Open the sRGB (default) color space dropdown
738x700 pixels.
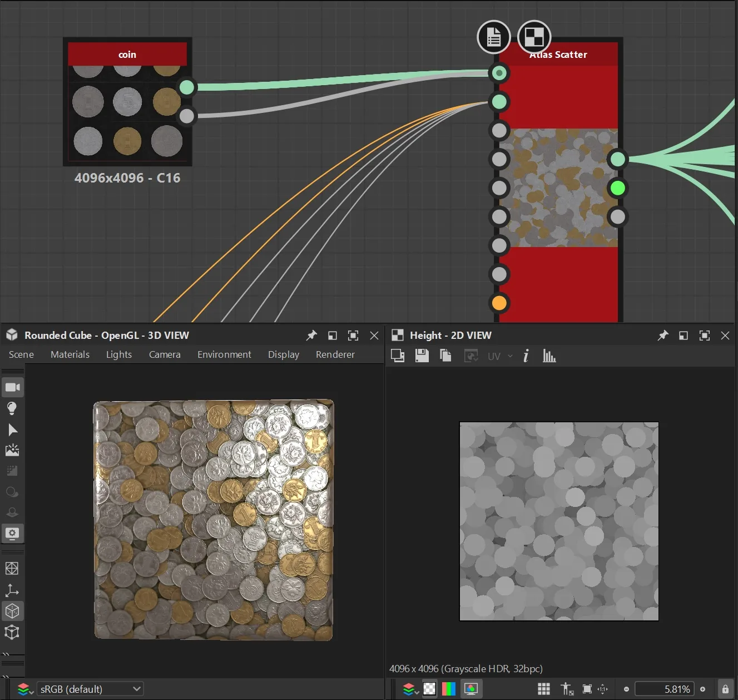pos(90,689)
